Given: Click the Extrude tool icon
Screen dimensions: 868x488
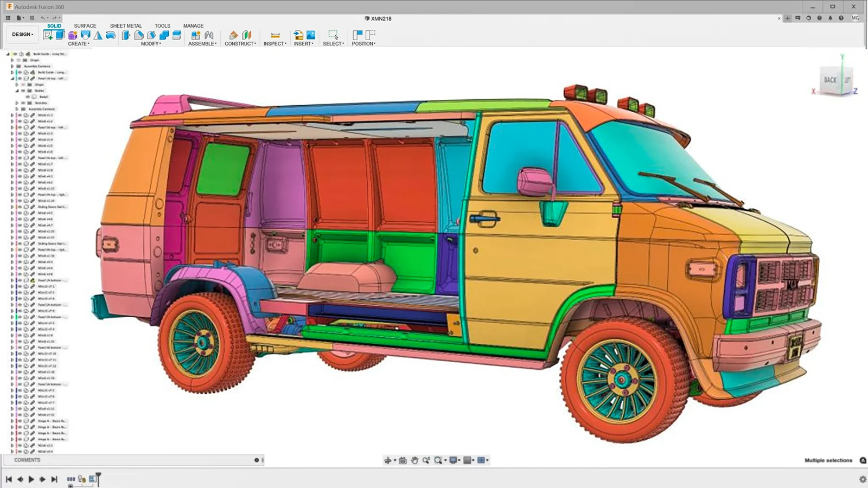Looking at the screenshot, I should (60, 35).
